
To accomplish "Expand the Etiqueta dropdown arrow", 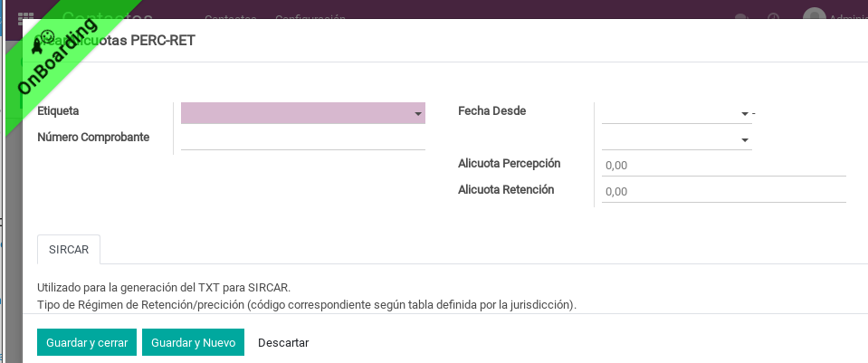I will pos(418,114).
